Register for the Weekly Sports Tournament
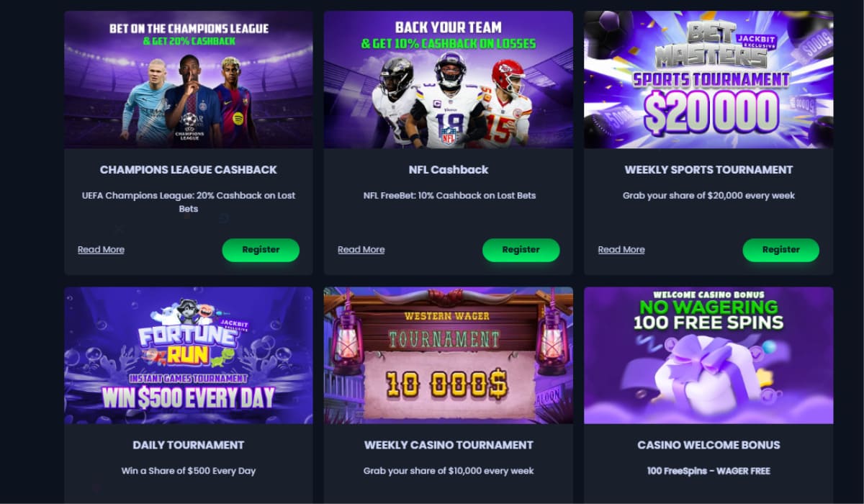The image size is (864, 504). pyautogui.click(x=781, y=250)
